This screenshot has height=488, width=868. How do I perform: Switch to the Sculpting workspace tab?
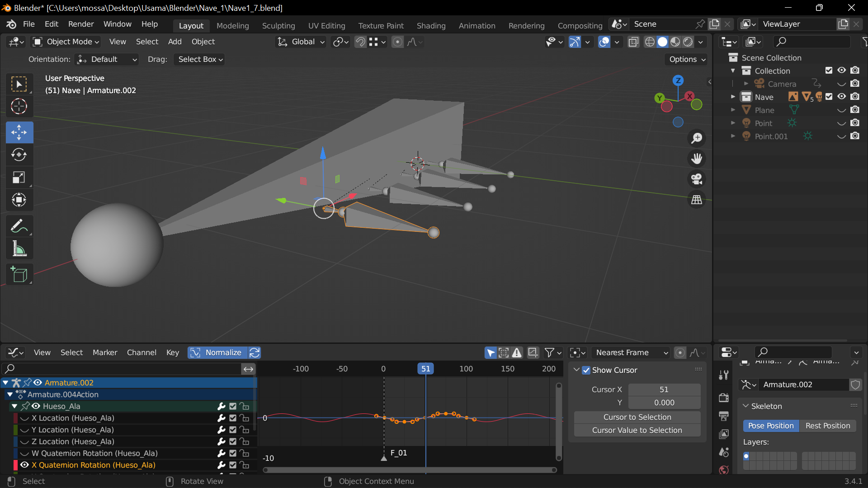click(x=278, y=26)
